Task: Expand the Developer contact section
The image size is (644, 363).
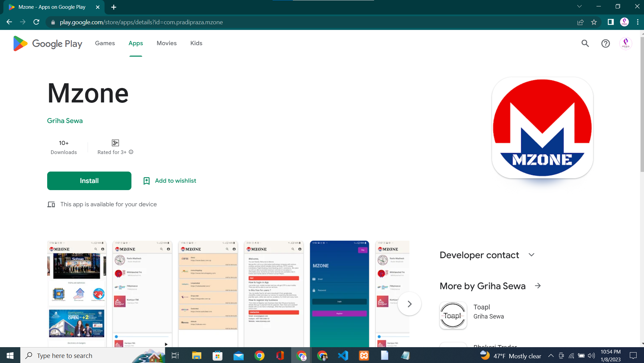Action: tap(531, 255)
